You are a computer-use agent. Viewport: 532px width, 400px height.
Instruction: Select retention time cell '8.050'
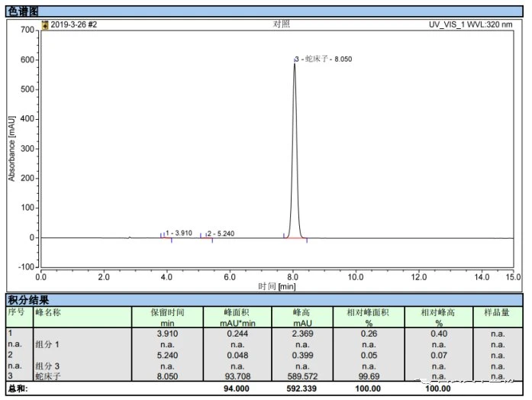coord(167,376)
